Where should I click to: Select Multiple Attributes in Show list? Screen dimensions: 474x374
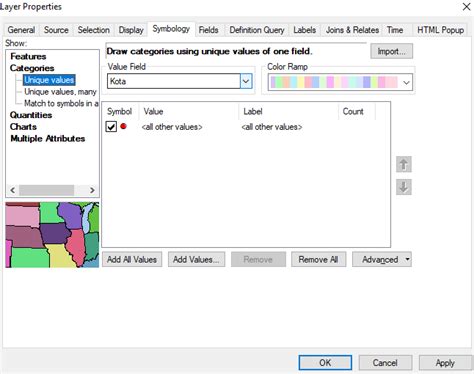point(48,138)
